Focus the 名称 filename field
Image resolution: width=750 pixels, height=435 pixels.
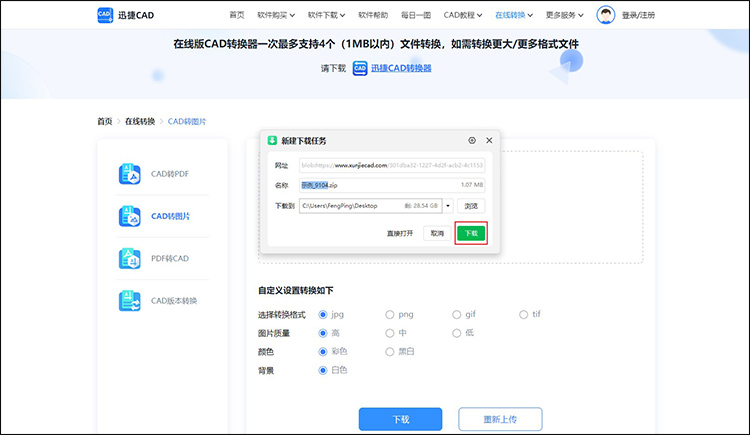(392, 185)
